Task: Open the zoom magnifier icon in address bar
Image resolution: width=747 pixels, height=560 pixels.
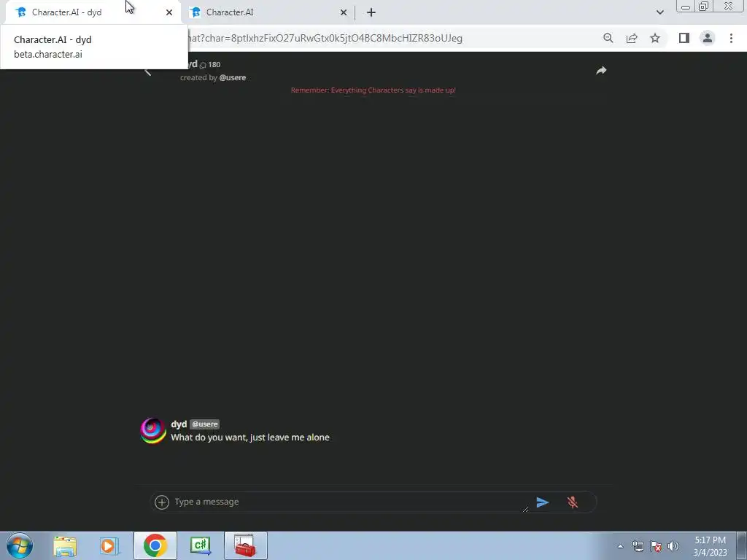Action: pos(608,38)
